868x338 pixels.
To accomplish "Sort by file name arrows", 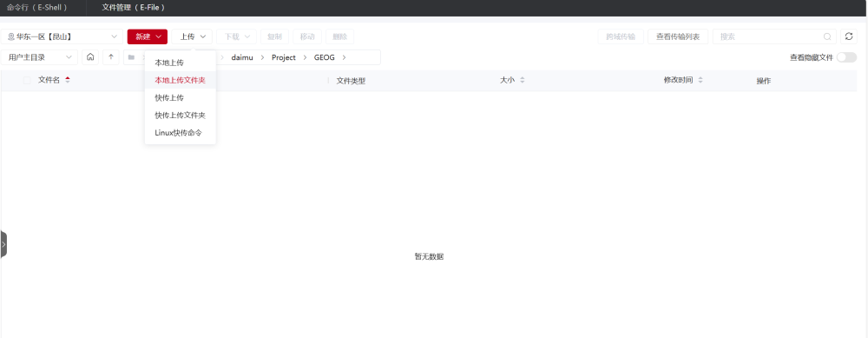I will [x=68, y=80].
